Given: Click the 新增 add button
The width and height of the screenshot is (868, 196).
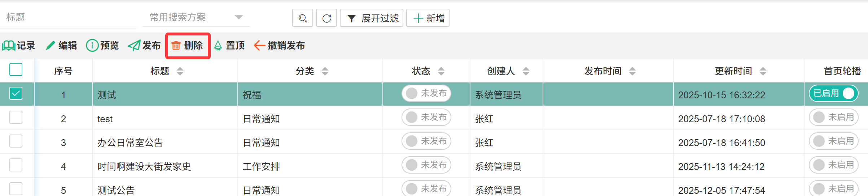Looking at the screenshot, I should (x=428, y=18).
